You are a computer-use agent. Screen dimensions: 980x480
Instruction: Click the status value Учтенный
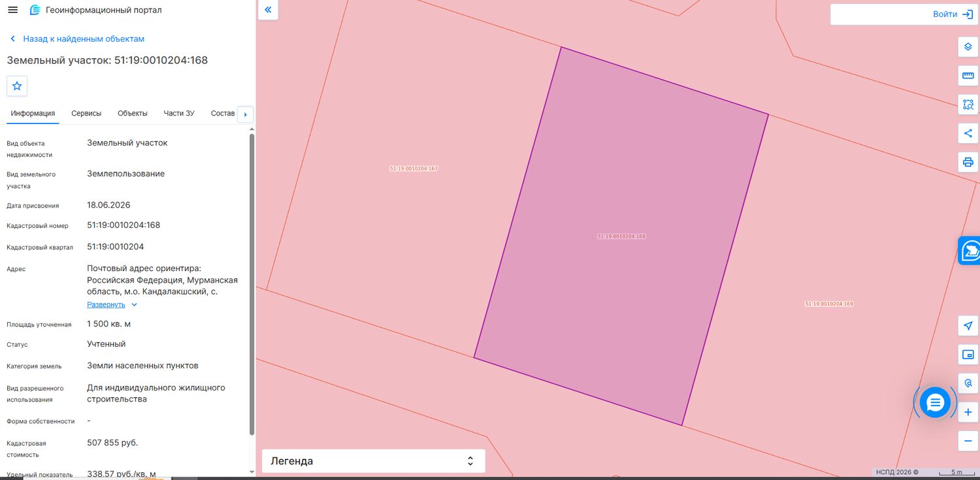click(x=106, y=344)
